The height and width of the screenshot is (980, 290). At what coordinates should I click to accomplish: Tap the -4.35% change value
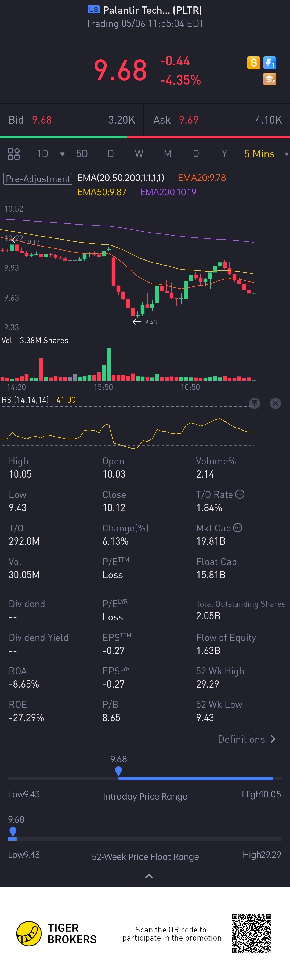(x=180, y=80)
